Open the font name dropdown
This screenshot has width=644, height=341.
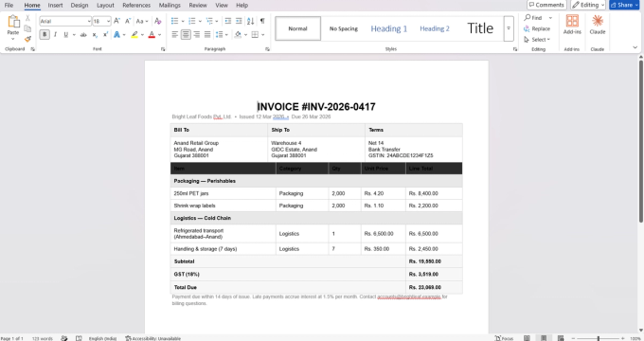point(89,21)
